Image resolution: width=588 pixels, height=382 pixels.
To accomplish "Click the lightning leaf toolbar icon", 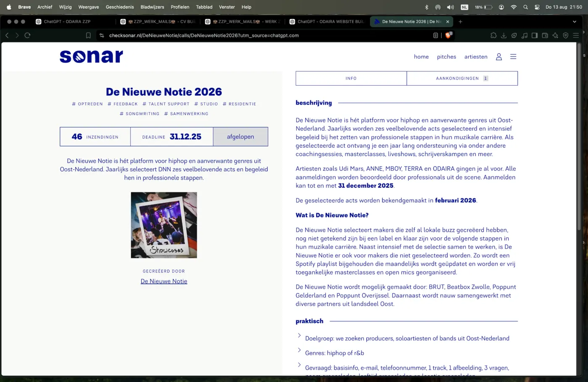I will tap(514, 36).
